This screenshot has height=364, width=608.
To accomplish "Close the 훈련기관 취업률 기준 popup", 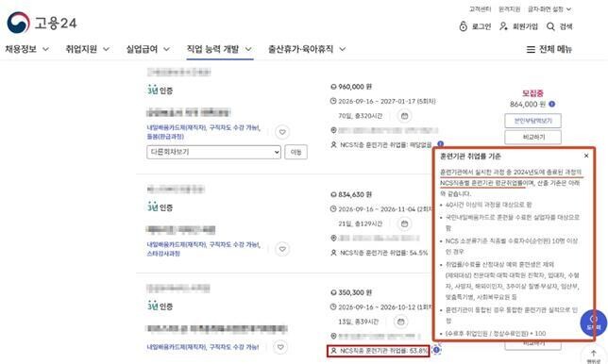I will 586,156.
